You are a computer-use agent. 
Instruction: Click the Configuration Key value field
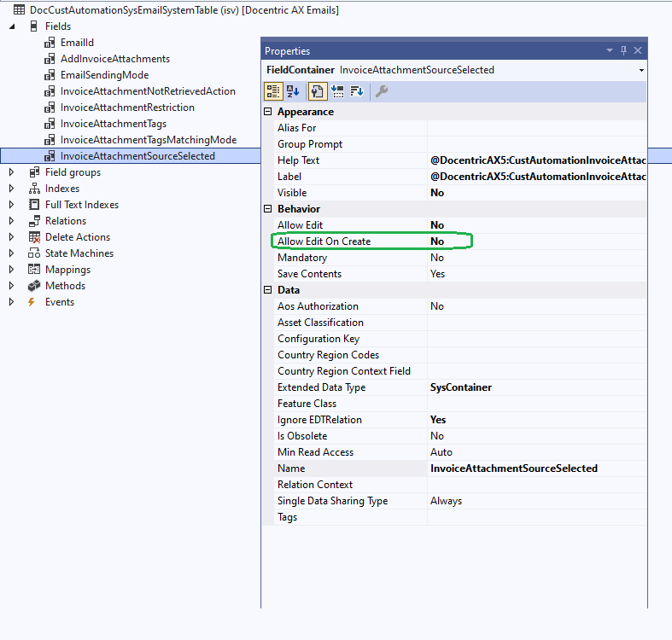point(536,339)
